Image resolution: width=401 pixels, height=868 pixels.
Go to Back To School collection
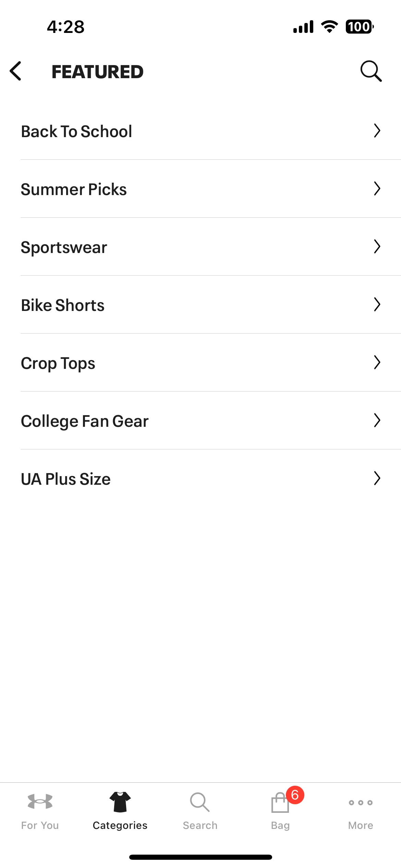(x=200, y=131)
